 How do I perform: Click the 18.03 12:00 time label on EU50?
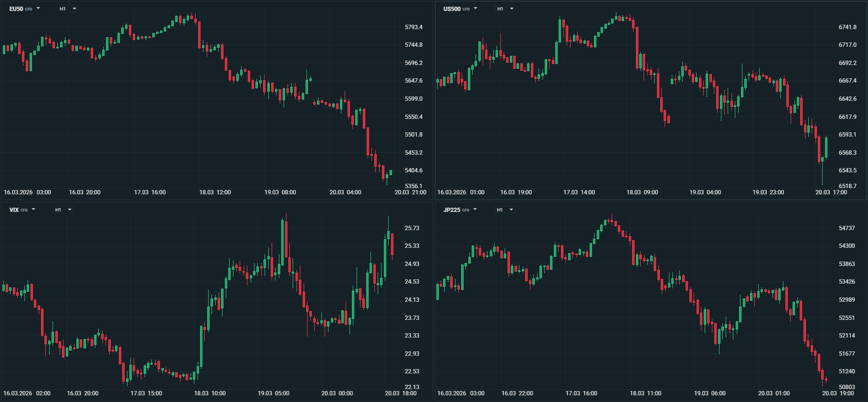[x=215, y=192]
